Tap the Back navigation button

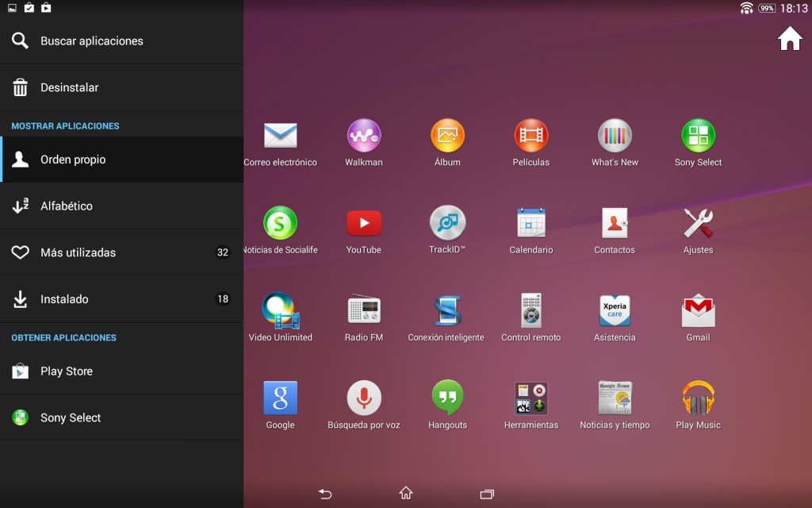tap(325, 494)
